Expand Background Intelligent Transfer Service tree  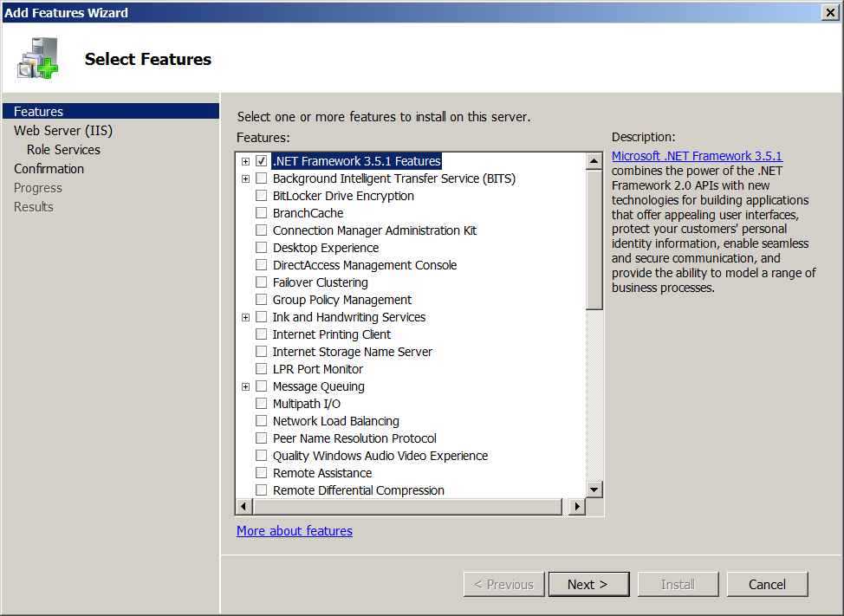pyautogui.click(x=246, y=178)
